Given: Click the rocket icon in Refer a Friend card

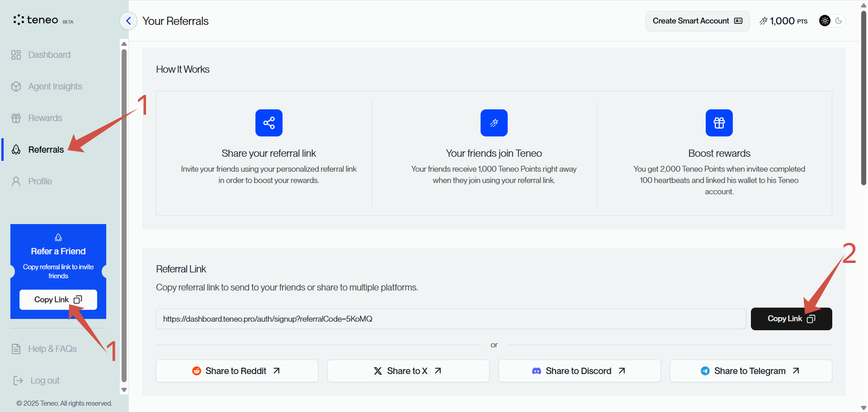Looking at the screenshot, I should (58, 237).
